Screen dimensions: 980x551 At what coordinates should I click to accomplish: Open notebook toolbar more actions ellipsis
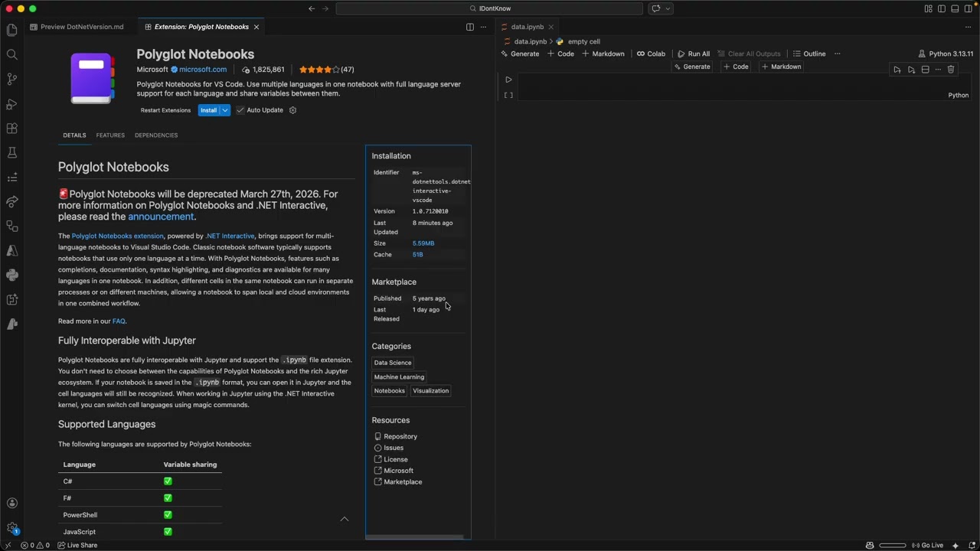837,54
